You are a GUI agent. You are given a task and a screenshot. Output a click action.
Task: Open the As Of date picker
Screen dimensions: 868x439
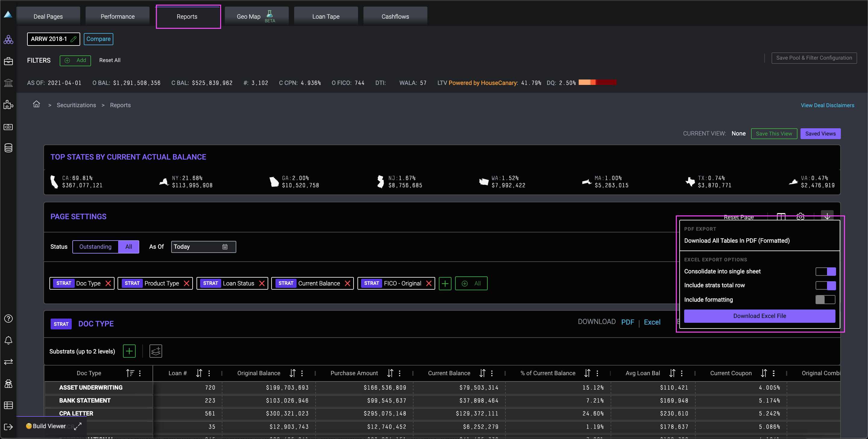tap(225, 247)
